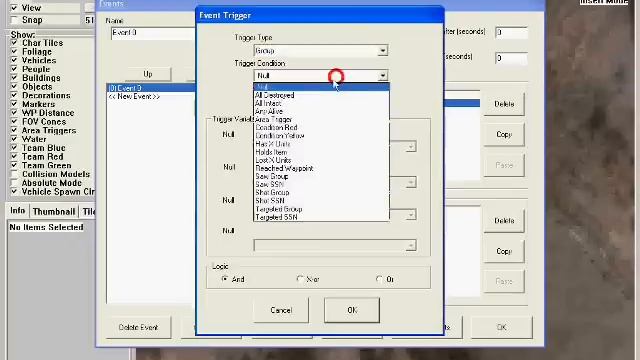Click the upper Copy button in Events window
Image resolution: width=640 pixels, height=360 pixels.
pyautogui.click(x=504, y=135)
